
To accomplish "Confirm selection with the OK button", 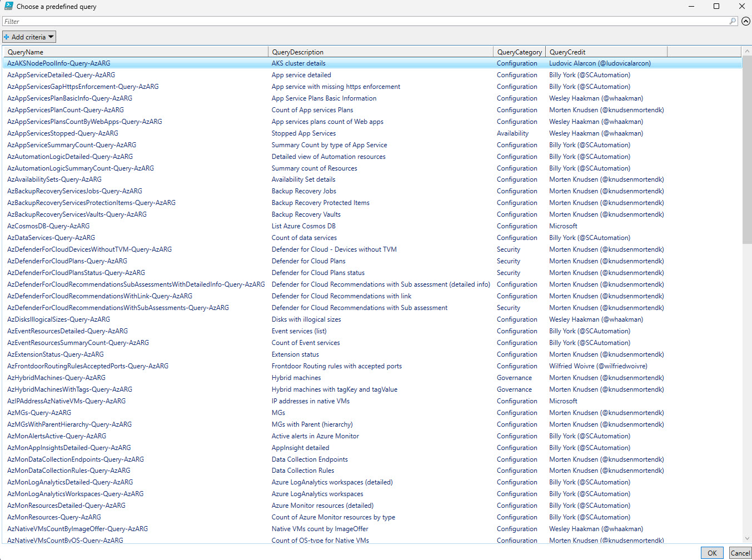I will (x=712, y=553).
